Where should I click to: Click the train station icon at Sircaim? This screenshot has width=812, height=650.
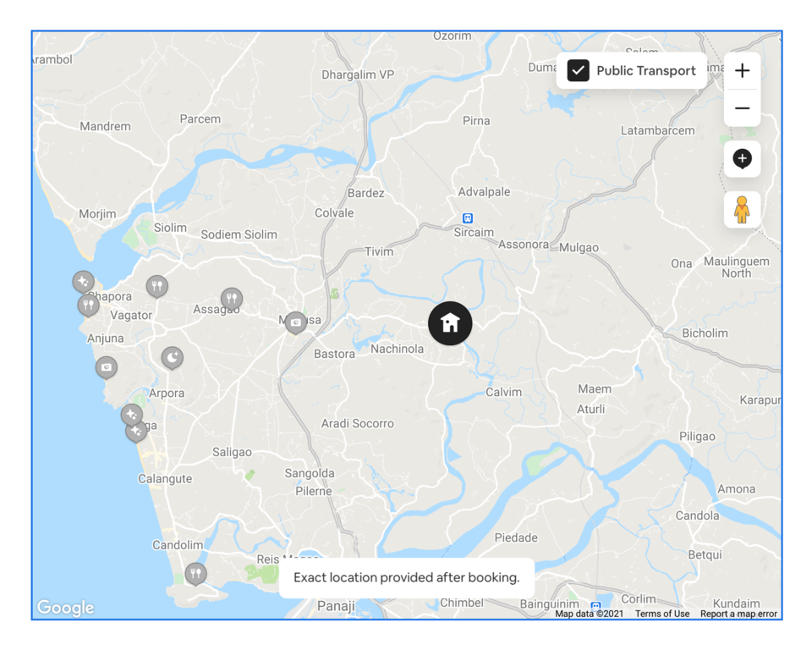[468, 218]
